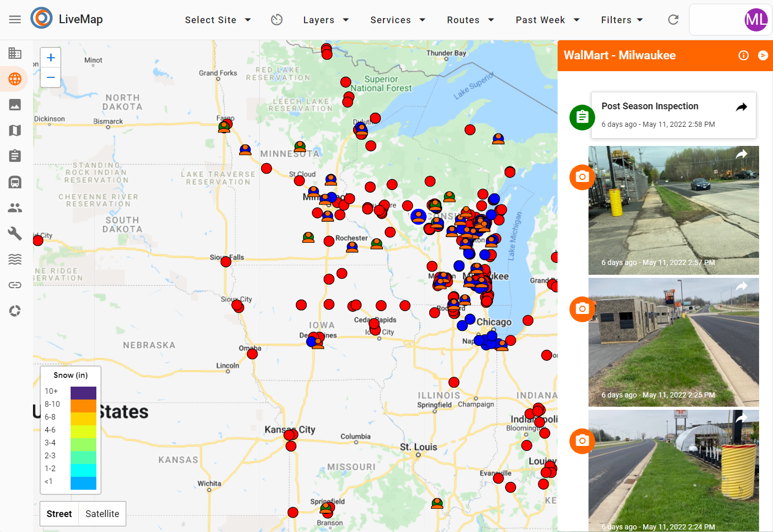Expand the Select Site dropdown
773x532 pixels.
pos(217,20)
